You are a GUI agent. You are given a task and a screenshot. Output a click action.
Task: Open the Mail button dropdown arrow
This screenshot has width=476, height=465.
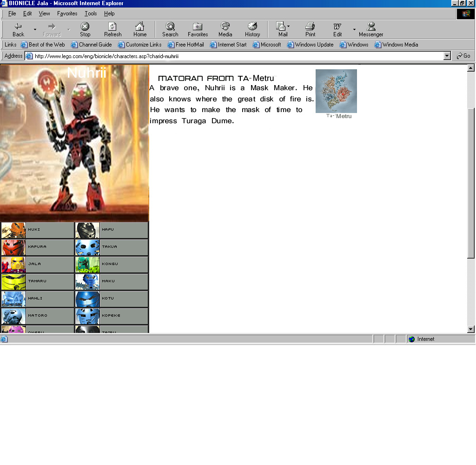(x=289, y=27)
